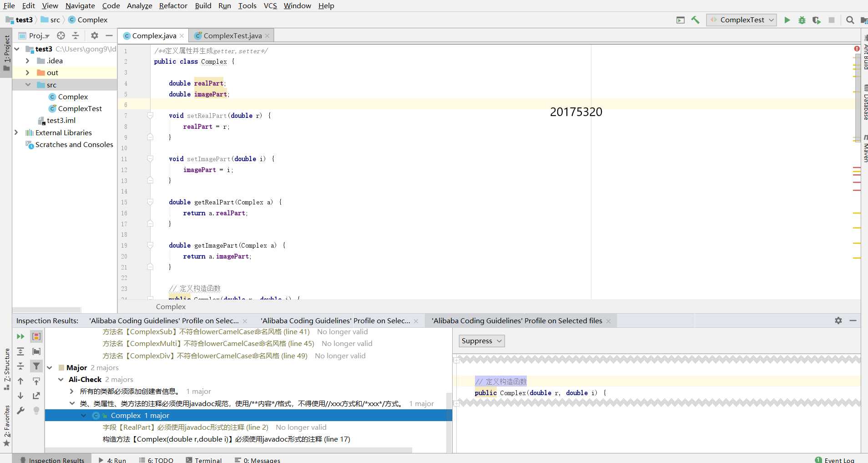868x463 pixels.
Task: Toggle the Favorites tool window
Action: click(x=6, y=426)
